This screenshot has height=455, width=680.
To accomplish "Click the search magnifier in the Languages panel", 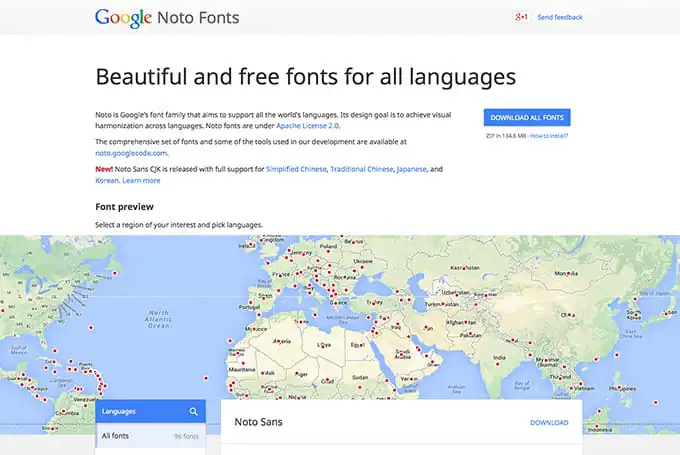I will pos(193,411).
